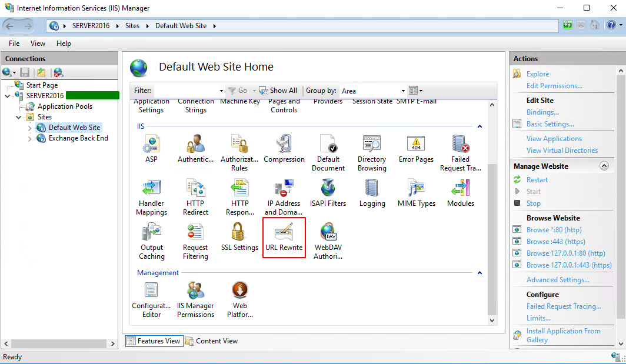Viewport: 626px width, 364px height.
Task: Click Edit Permissions link
Action: tap(554, 86)
